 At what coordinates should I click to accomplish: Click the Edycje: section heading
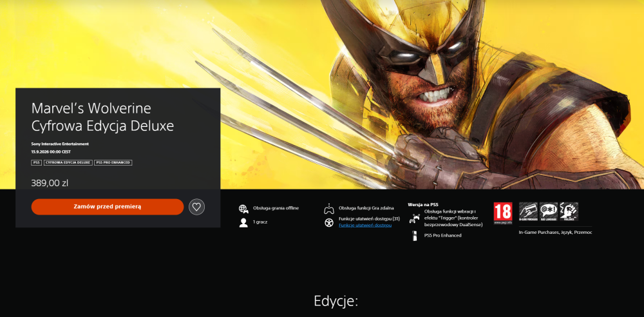(336, 301)
